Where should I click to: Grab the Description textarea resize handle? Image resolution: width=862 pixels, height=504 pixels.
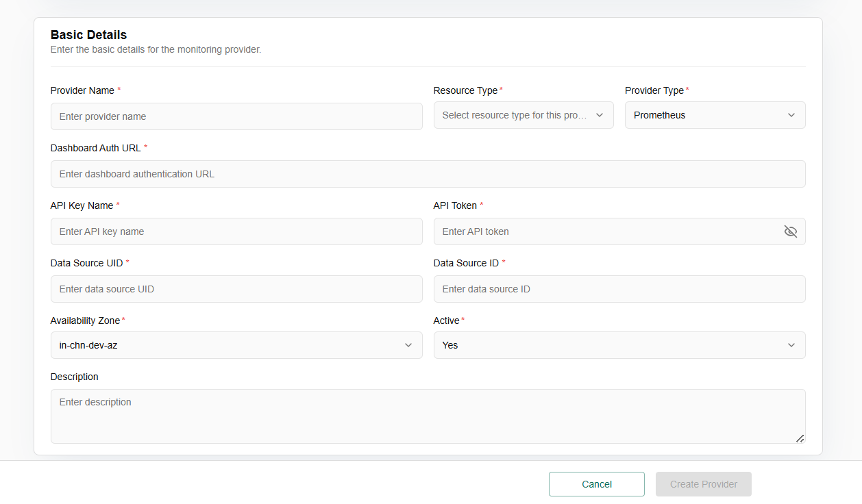[x=800, y=438]
